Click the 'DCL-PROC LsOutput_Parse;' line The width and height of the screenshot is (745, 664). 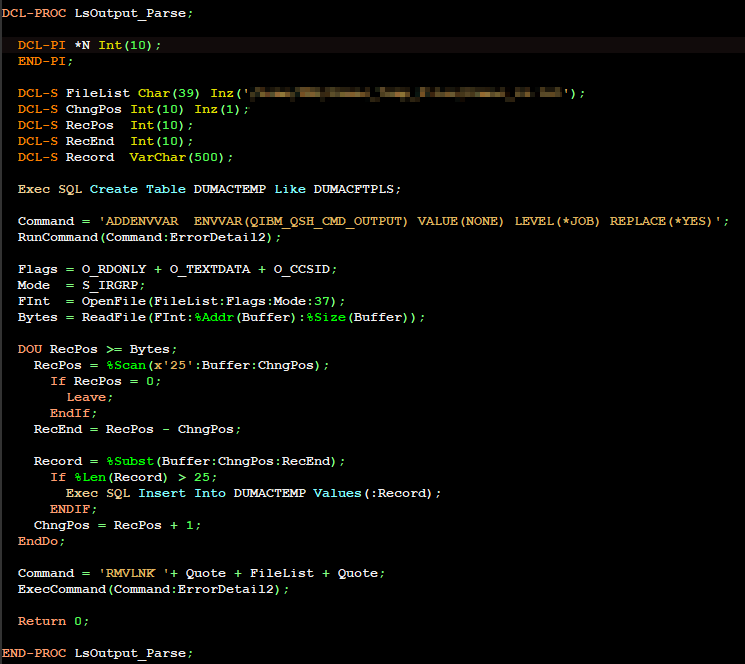97,13
